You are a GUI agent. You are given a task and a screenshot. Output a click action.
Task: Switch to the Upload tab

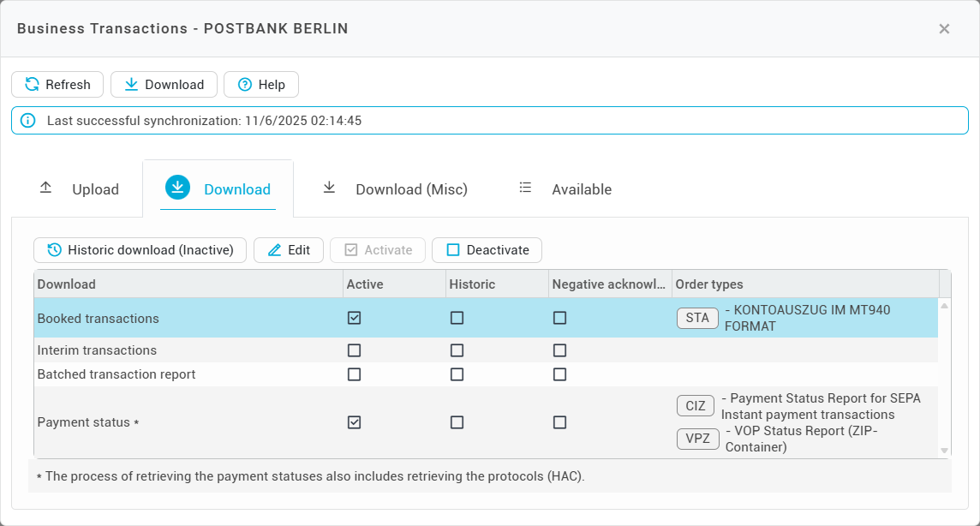point(80,189)
